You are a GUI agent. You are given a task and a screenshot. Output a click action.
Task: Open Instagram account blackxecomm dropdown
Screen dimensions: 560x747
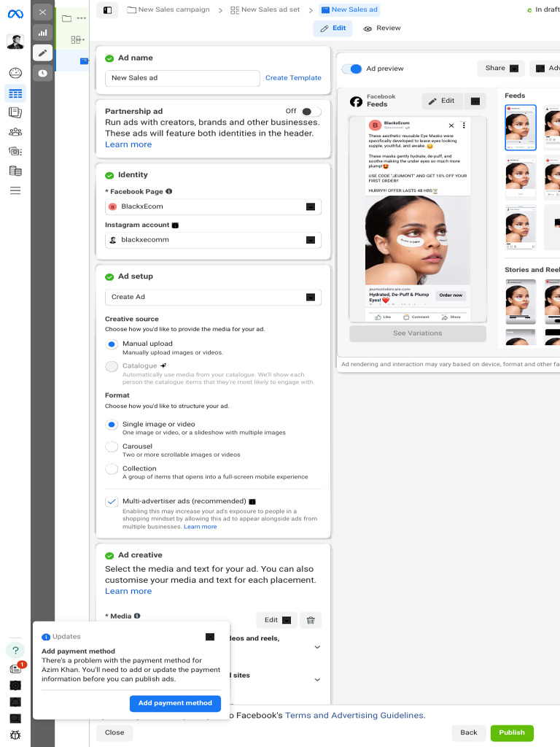(x=214, y=240)
